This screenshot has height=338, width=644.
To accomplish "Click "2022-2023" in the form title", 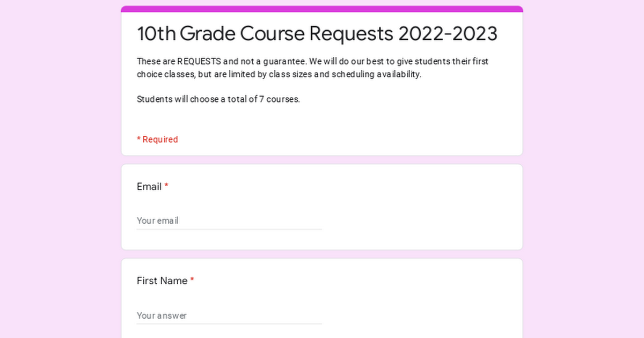I will coord(448,33).
